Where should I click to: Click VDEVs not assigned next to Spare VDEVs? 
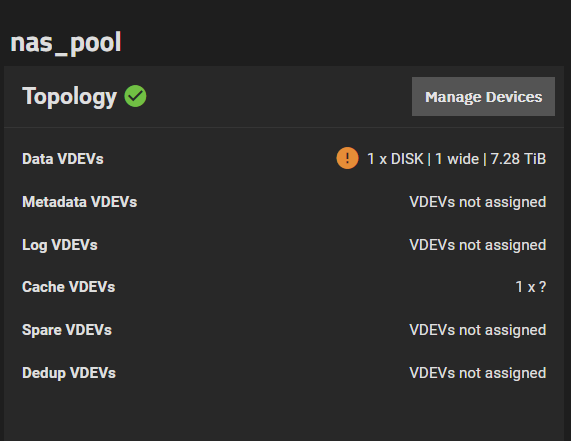pos(478,330)
